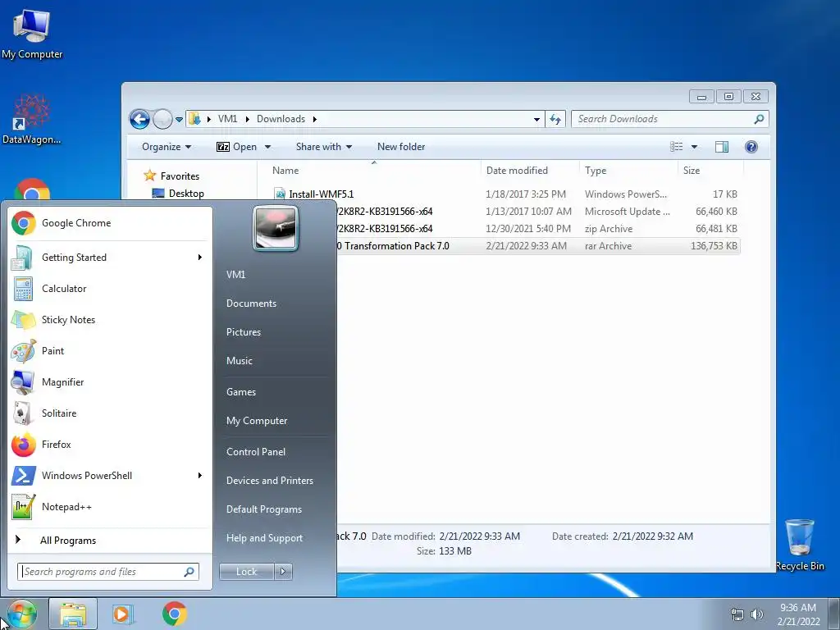Click the user account picture
Screen dimensions: 840x630
pos(276,229)
